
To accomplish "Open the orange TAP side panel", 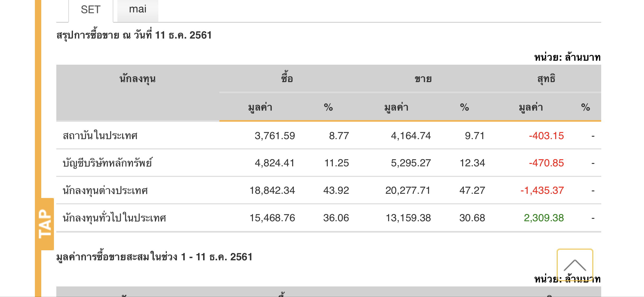I will (x=45, y=224).
